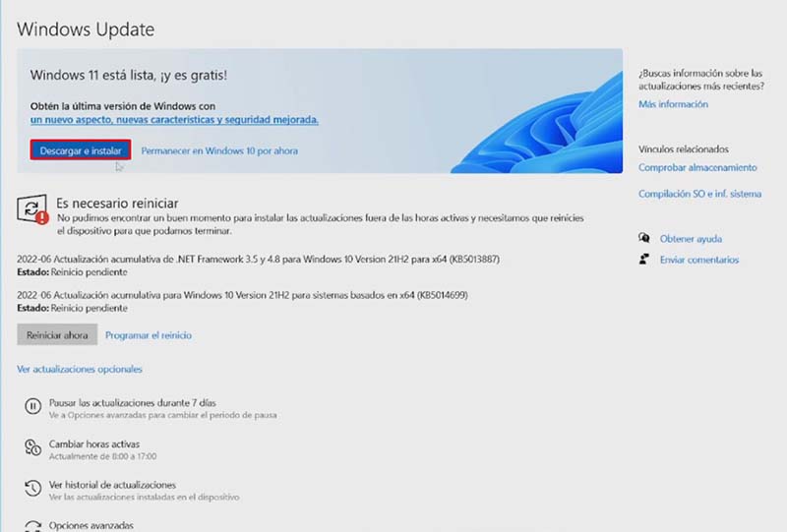Click the pause updates icon
Viewport: 787px width, 532px height.
pyautogui.click(x=33, y=406)
